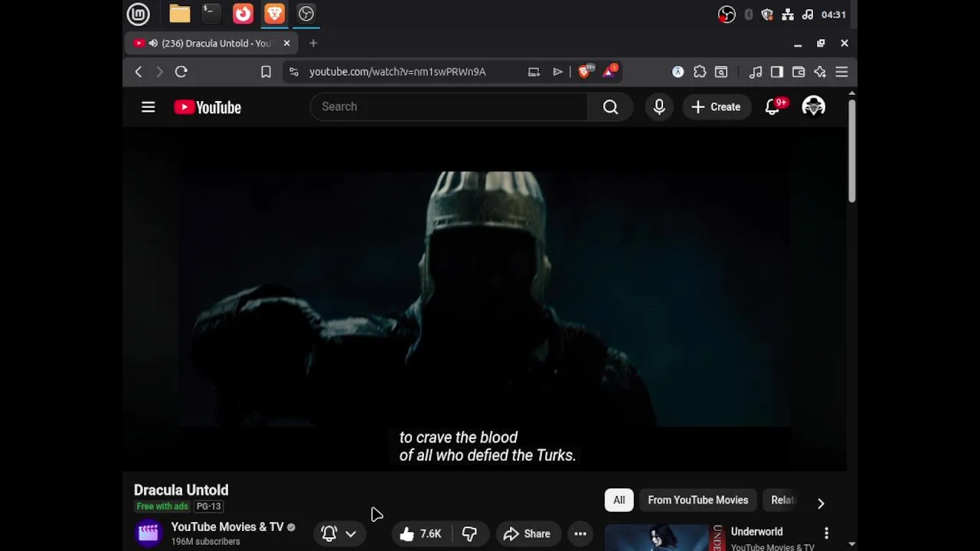The width and height of the screenshot is (980, 551).
Task: Open the Underworld movie thumbnail
Action: tap(664, 537)
